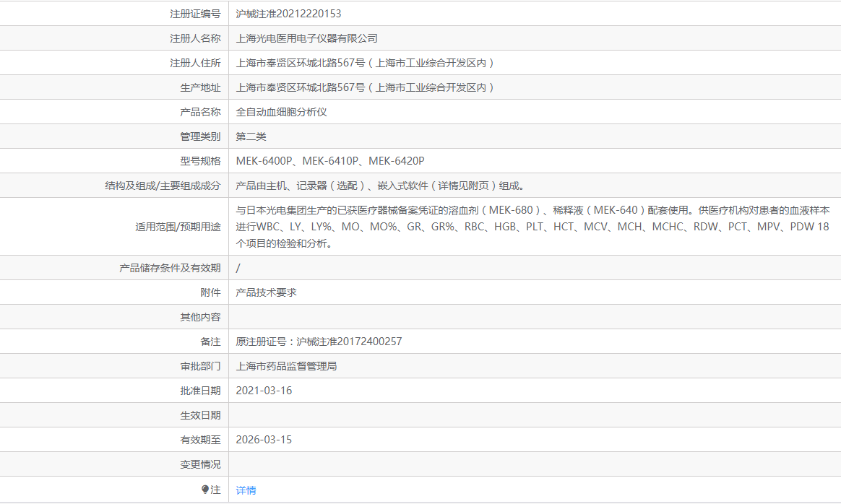841x504 pixels.
Task: Select the intended use paragraph starting 与日本光电集团
Action: pos(533,227)
